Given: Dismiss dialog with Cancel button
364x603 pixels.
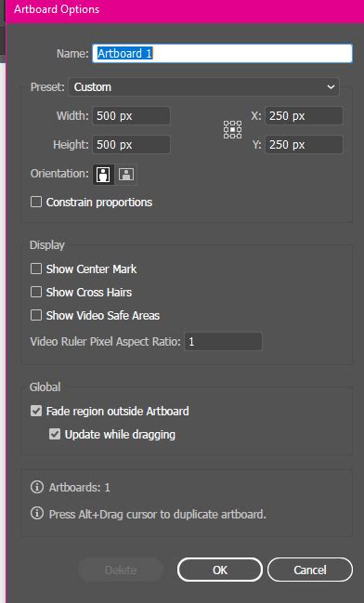Looking at the screenshot, I should [310, 570].
